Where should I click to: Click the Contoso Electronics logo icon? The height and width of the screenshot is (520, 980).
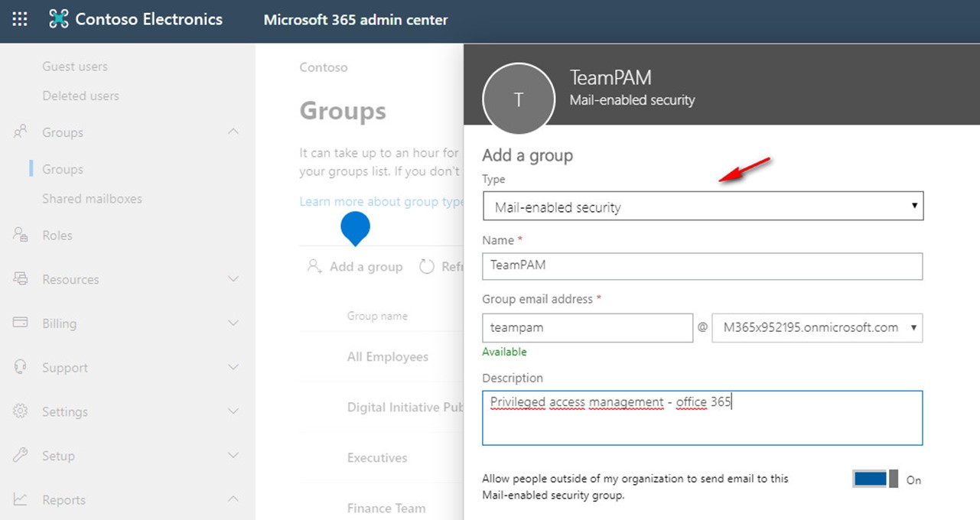59,20
